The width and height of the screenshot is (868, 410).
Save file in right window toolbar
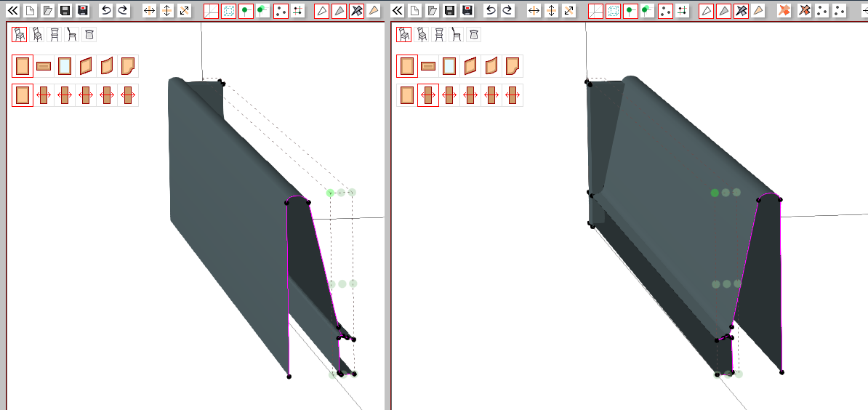[450, 10]
